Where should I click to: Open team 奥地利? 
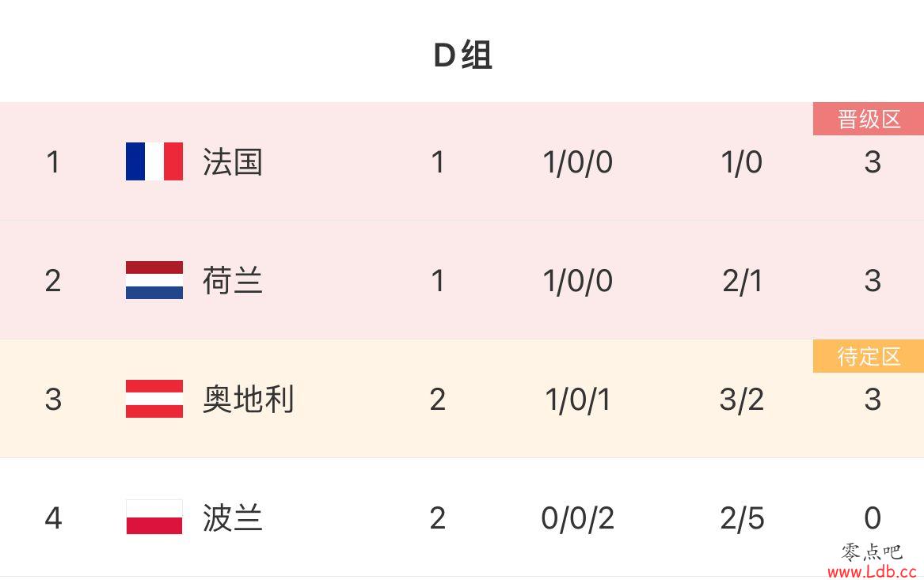tap(248, 400)
